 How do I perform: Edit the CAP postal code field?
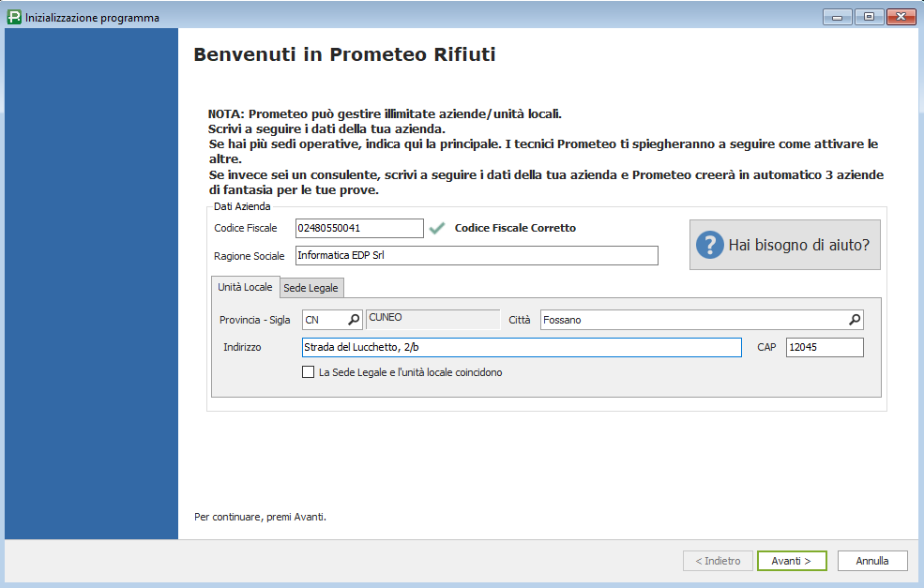(x=824, y=348)
